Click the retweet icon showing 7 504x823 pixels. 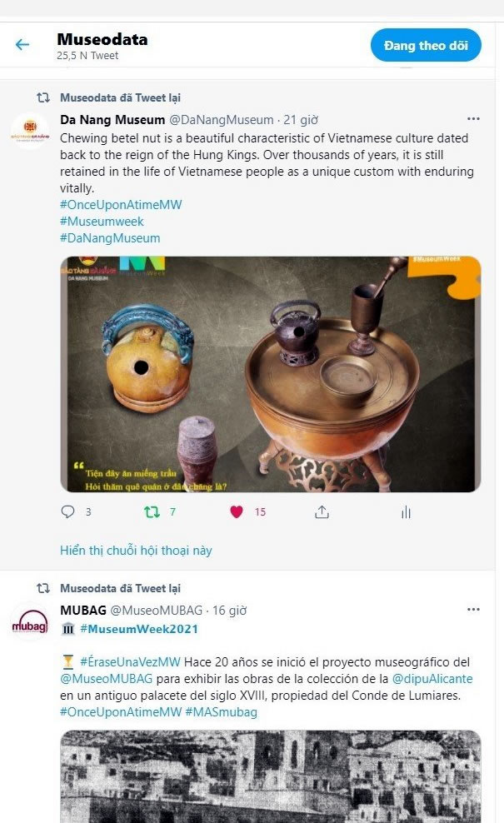152,511
